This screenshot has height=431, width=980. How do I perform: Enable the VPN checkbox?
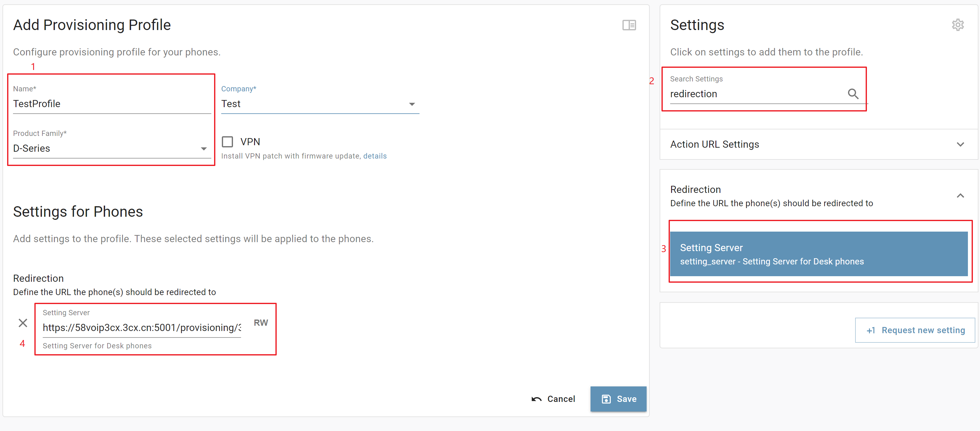point(227,142)
